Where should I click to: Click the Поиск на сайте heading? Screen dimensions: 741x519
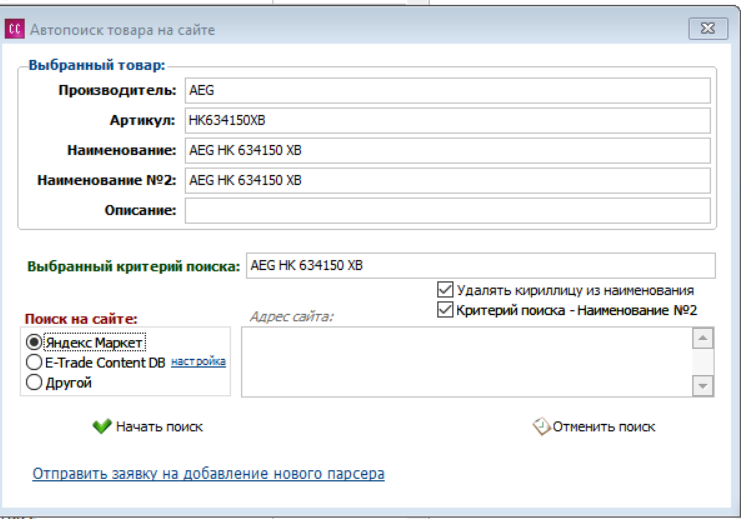click(81, 319)
